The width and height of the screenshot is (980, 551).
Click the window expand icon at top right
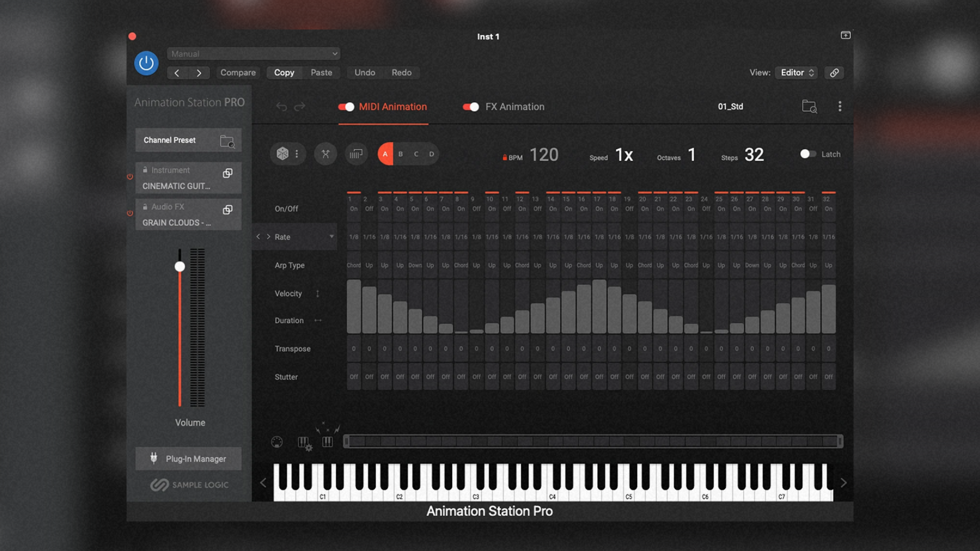pos(846,35)
